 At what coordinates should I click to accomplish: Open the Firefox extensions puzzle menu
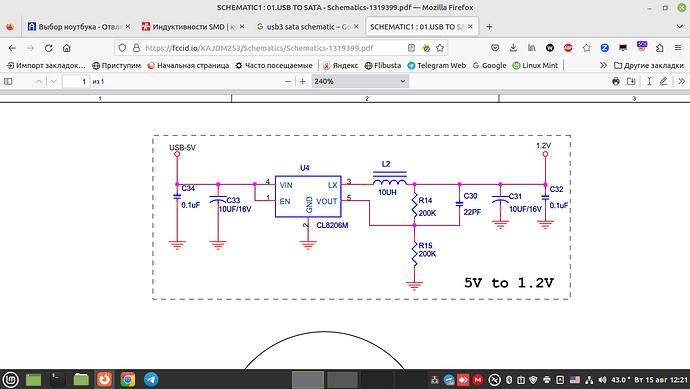[659, 48]
